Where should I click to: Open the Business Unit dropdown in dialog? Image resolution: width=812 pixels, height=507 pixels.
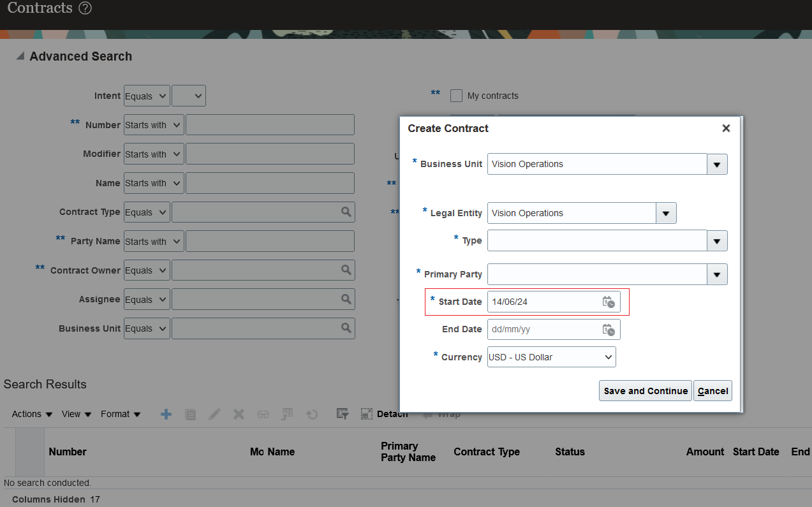717,164
